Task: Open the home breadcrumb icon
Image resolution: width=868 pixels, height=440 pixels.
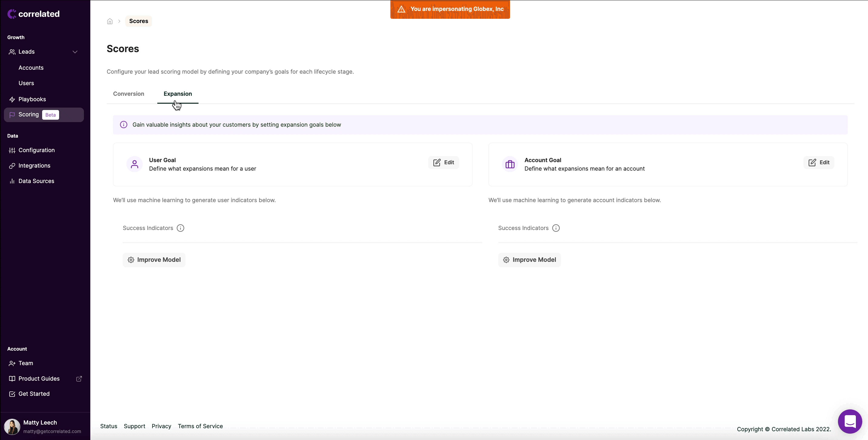Action: pyautogui.click(x=110, y=21)
